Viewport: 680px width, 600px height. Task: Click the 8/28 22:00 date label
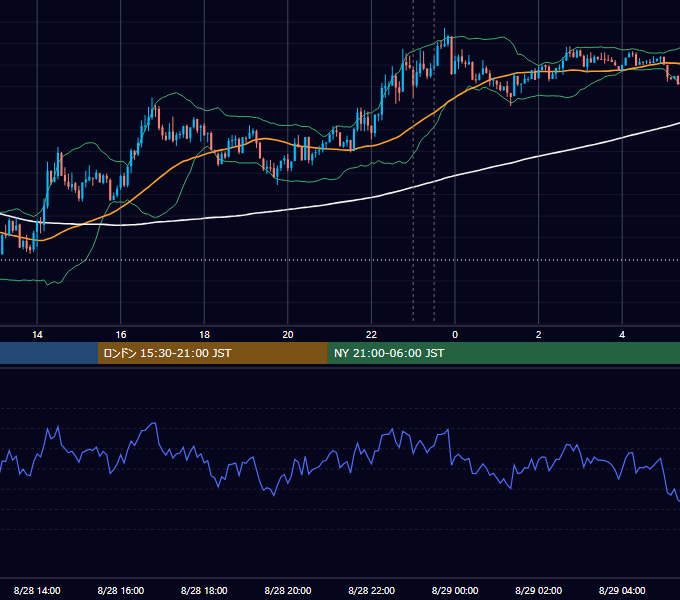(371, 590)
